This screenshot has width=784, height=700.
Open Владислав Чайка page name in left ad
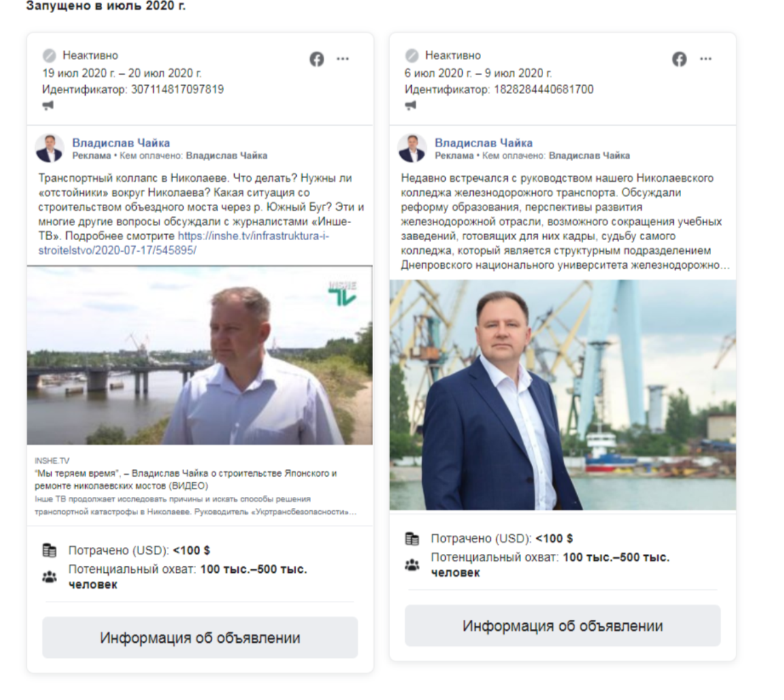coord(121,143)
